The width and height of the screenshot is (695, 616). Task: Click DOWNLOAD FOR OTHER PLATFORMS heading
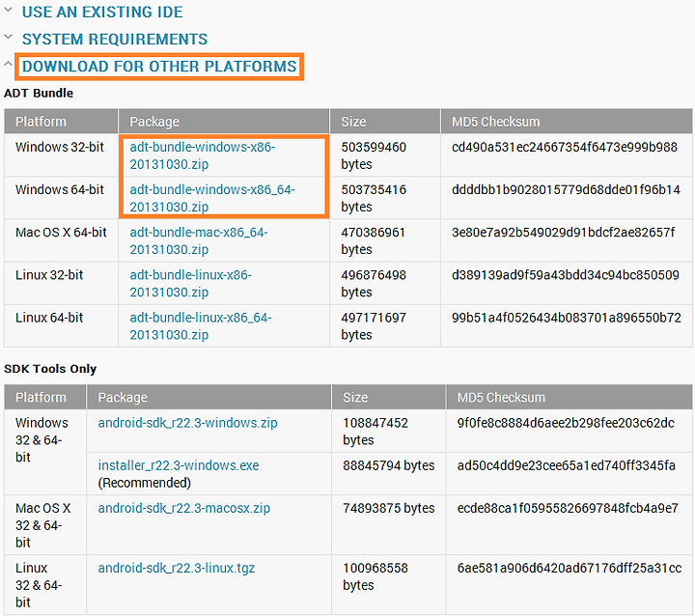pyautogui.click(x=159, y=67)
